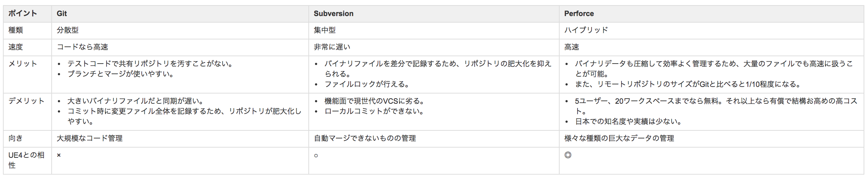Click the ポイント header cell
Screen dimensions: 868x179
point(23,14)
